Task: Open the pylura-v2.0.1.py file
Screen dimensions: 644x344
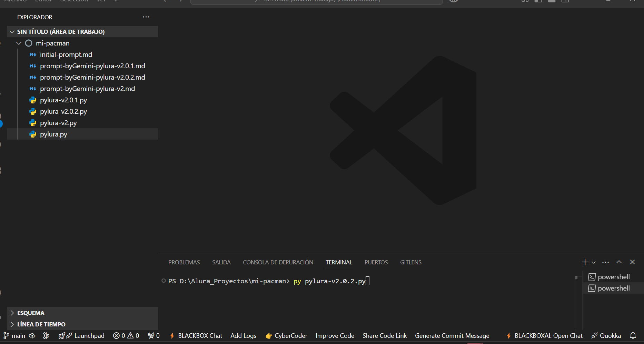Action: pyautogui.click(x=82, y=100)
